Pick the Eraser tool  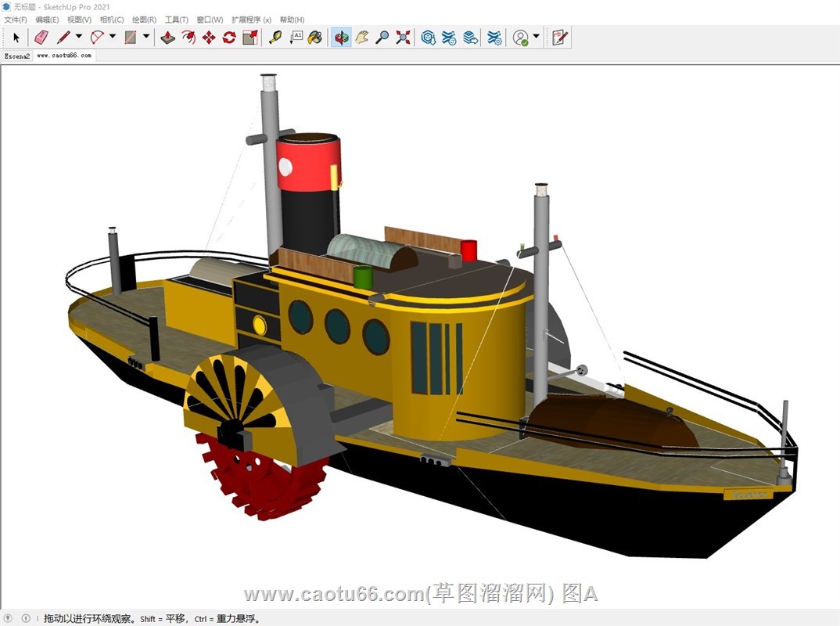point(41,37)
